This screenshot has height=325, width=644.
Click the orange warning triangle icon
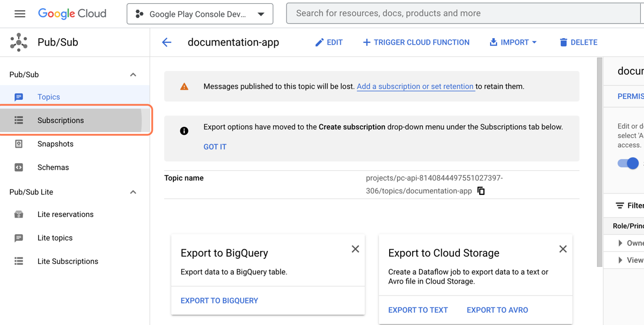[184, 86]
